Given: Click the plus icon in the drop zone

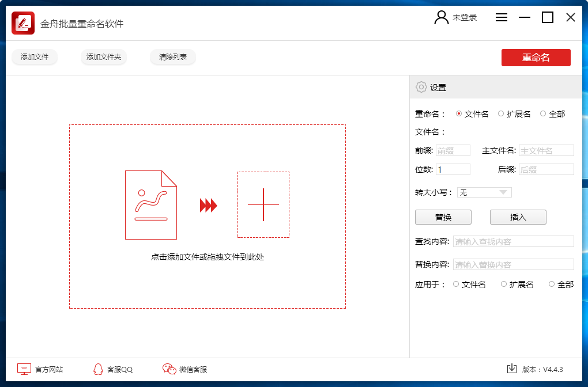Looking at the screenshot, I should [x=263, y=204].
